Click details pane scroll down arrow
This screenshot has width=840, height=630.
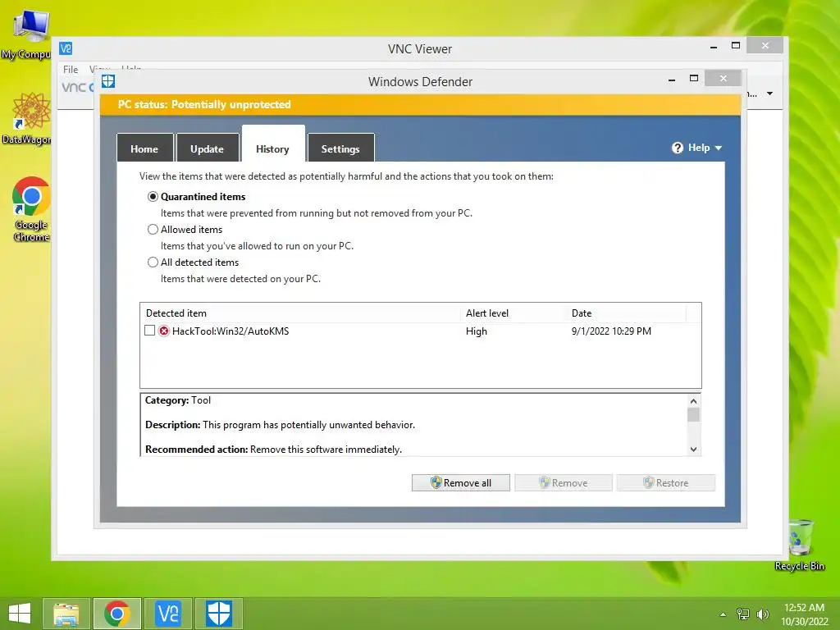694,450
